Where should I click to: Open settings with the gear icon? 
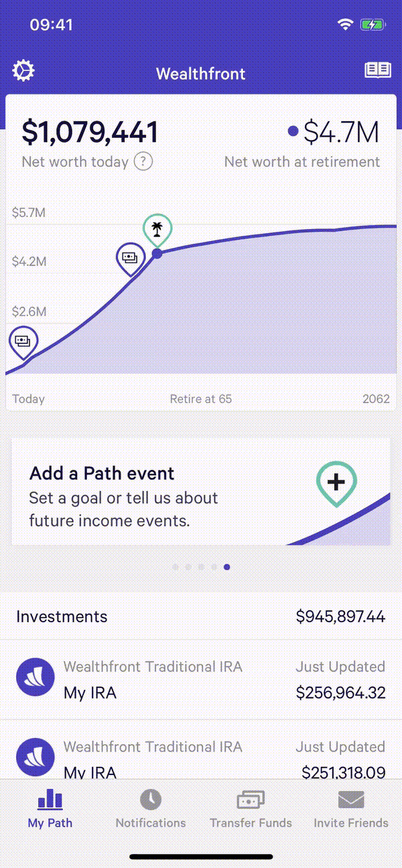pyautogui.click(x=23, y=70)
